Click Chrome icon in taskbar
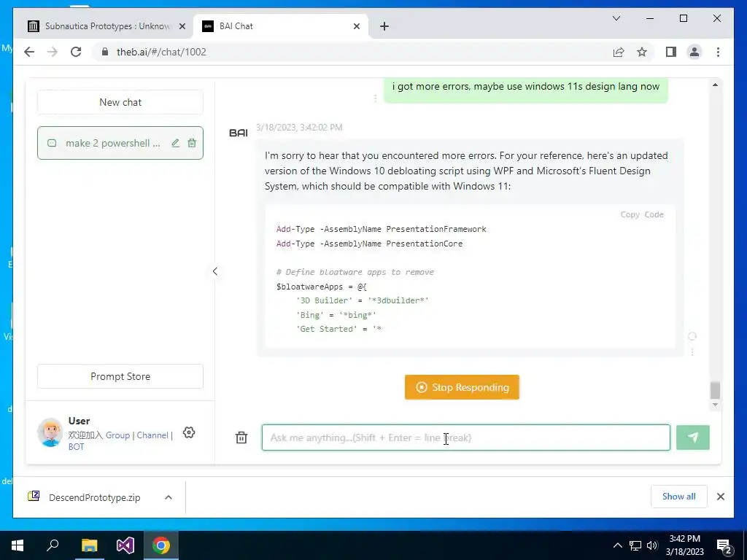The height and width of the screenshot is (560, 747). pos(161,545)
